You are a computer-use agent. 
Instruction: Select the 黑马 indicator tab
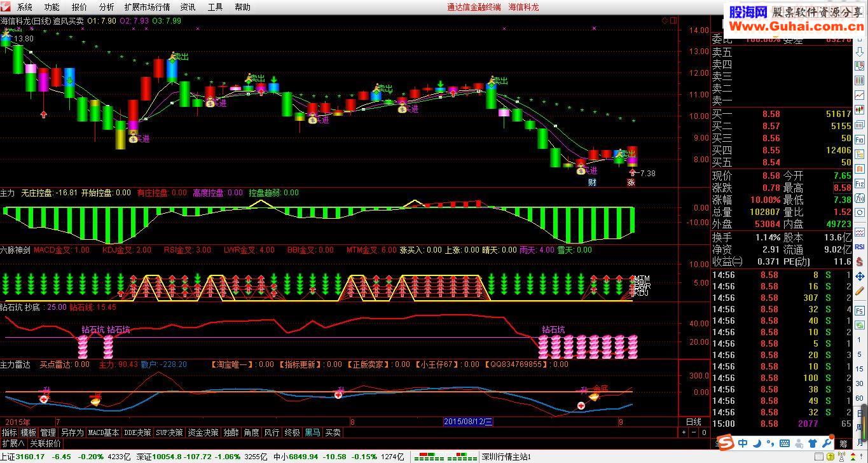(x=312, y=432)
